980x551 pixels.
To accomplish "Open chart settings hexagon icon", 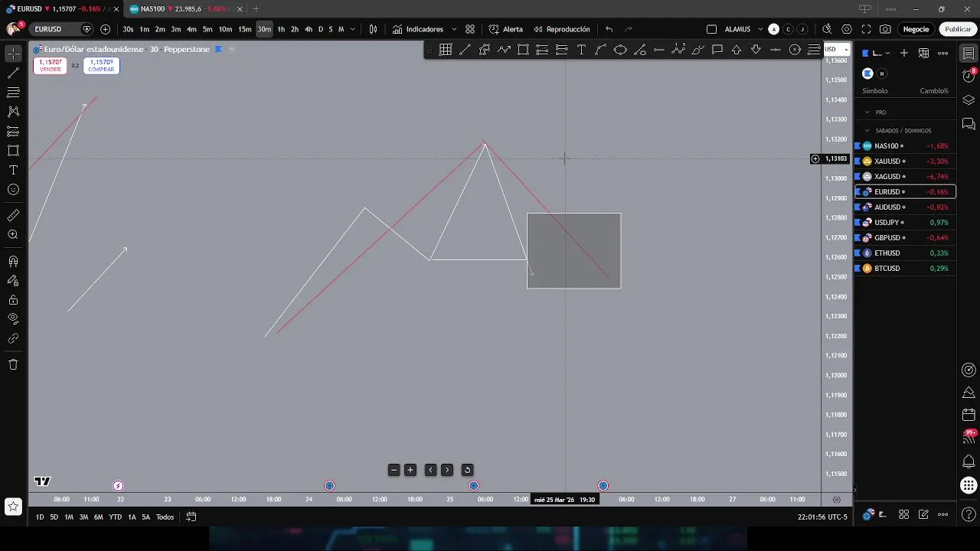I will coord(847,29).
